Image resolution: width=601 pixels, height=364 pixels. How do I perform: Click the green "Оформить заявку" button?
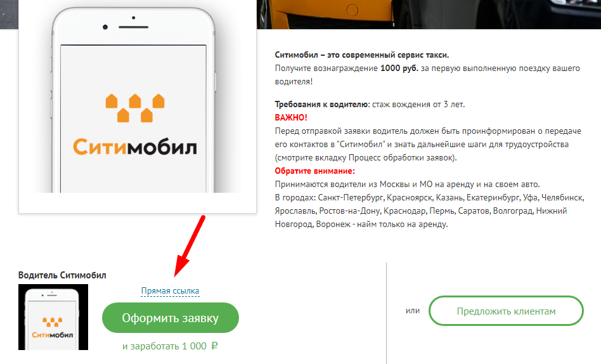[170, 318]
